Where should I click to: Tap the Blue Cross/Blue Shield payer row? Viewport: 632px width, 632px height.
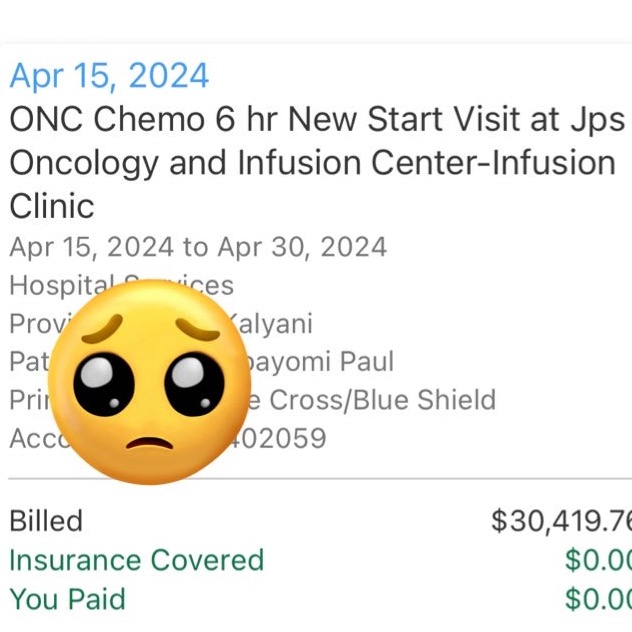[253, 400]
